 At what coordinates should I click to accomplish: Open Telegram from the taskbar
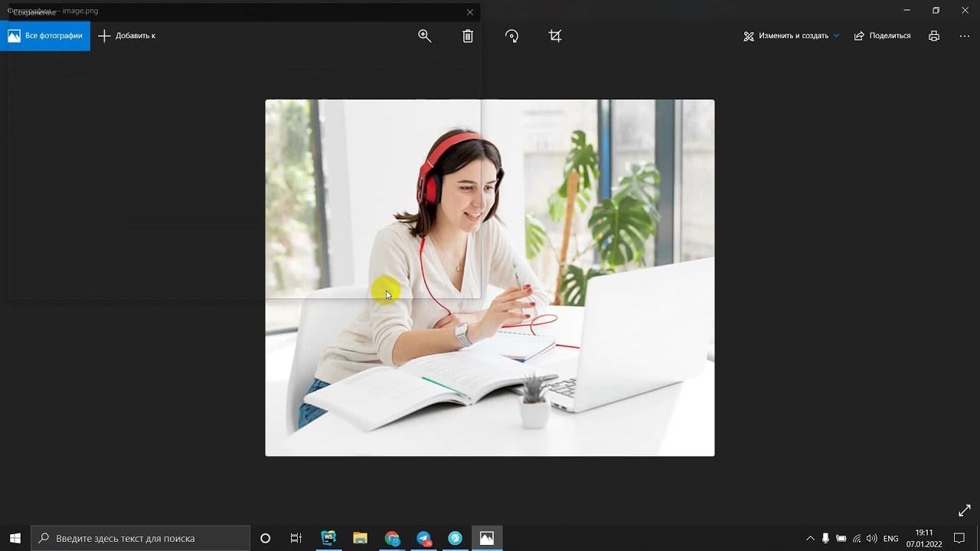(423, 538)
